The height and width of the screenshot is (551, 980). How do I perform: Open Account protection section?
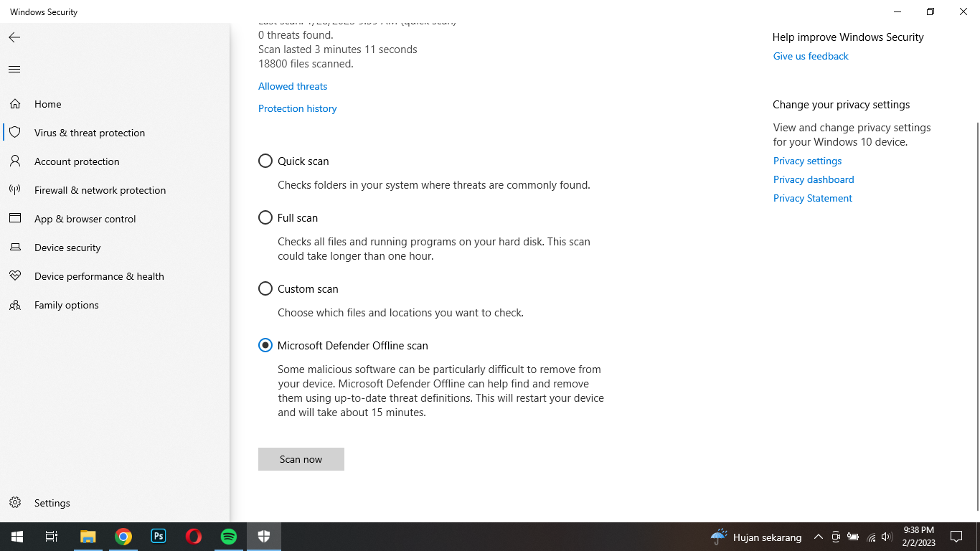pyautogui.click(x=77, y=161)
